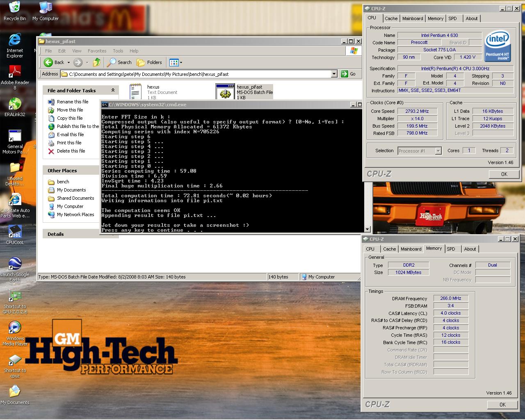Go to My Network Places link
The height and width of the screenshot is (420, 525).
tap(71, 215)
